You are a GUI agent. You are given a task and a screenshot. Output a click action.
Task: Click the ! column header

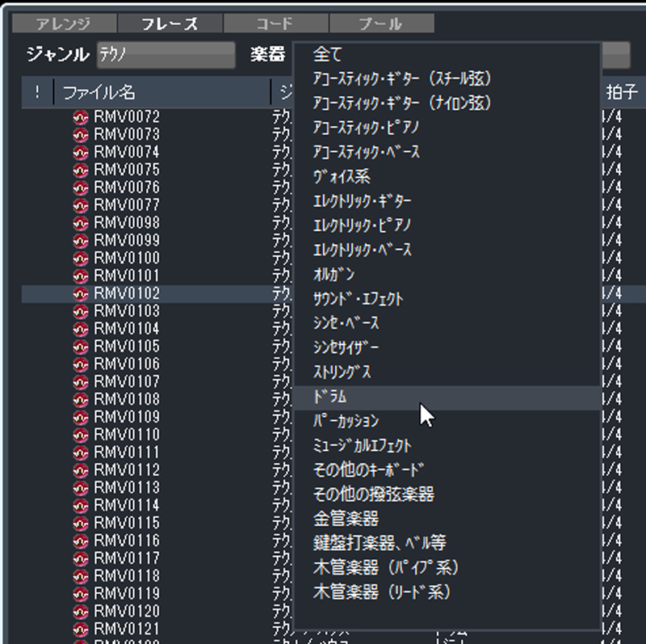(x=37, y=92)
